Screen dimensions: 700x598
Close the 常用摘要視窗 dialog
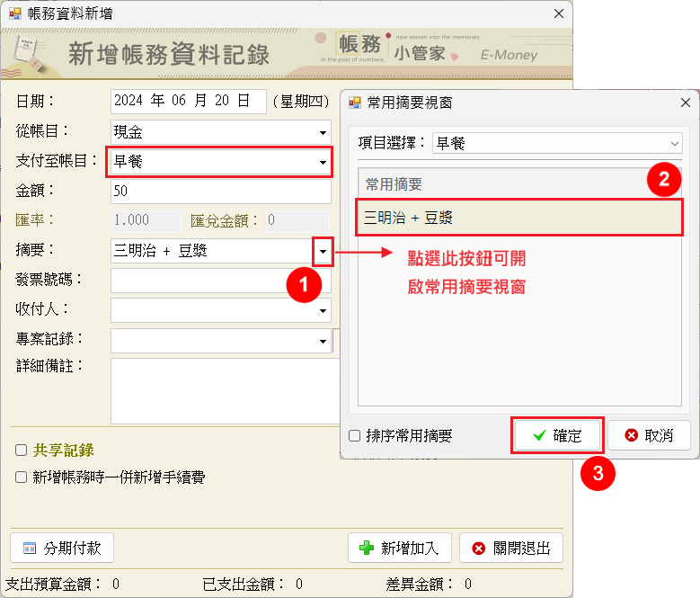pos(686,103)
